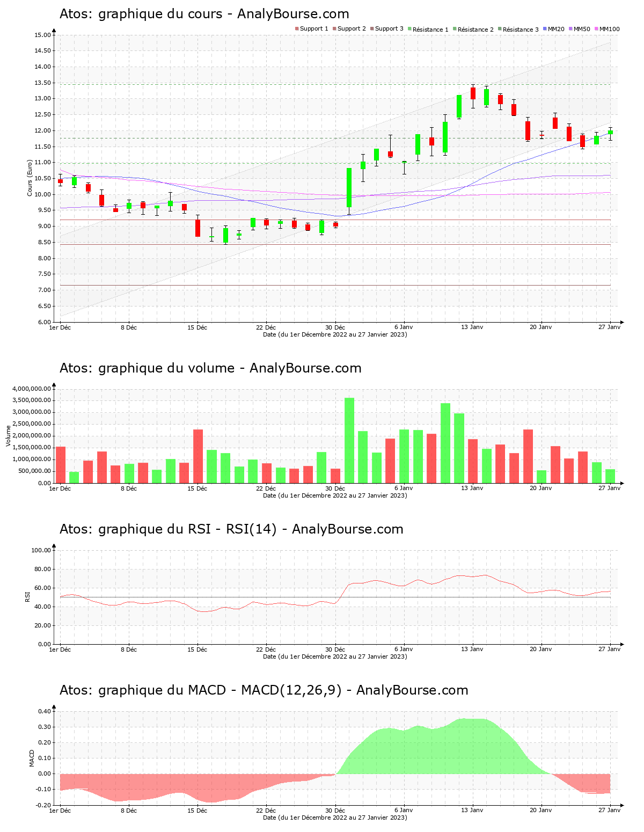This screenshot has height=832, width=644.
Task: Click the 100.00 RSI axis label
Action: click(x=41, y=550)
